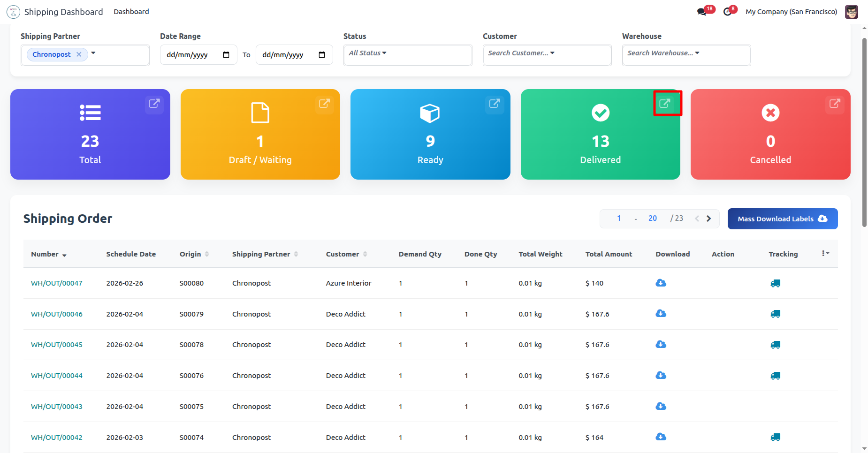Open the chat messages icon with badge 18
The height and width of the screenshot is (453, 868).
pyautogui.click(x=702, y=12)
